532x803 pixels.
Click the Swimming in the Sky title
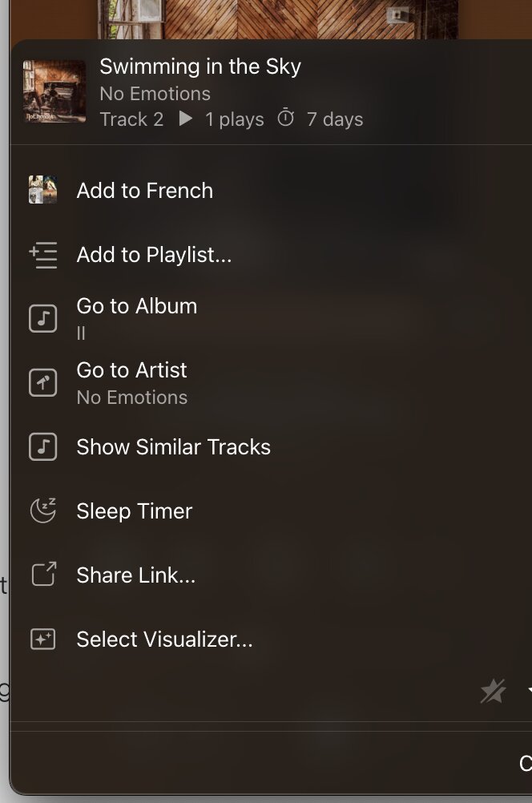click(200, 67)
